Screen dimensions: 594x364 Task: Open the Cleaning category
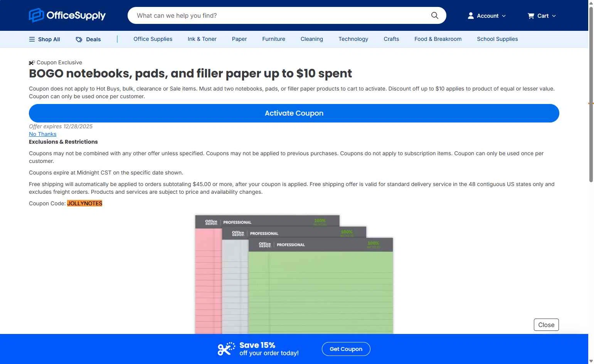coord(312,39)
